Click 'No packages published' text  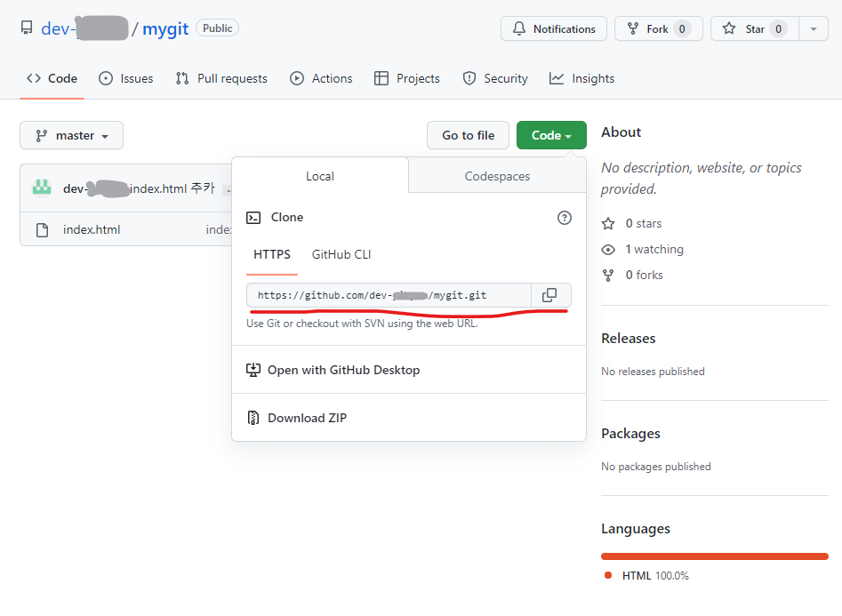[656, 467]
